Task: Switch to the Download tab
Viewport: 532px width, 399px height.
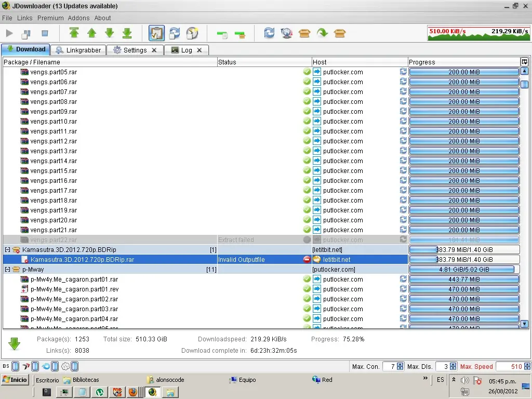Action: coord(26,49)
